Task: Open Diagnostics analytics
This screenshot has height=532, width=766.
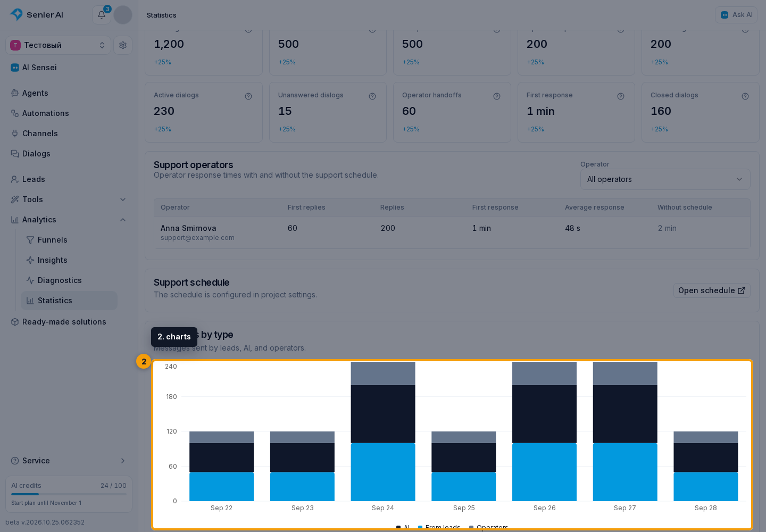Action: pyautogui.click(x=69, y=280)
